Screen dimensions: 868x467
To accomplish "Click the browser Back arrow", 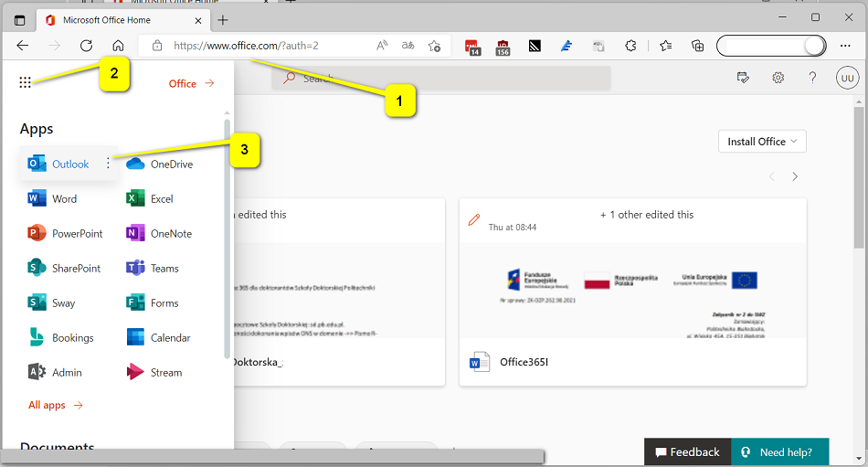I will coord(23,46).
